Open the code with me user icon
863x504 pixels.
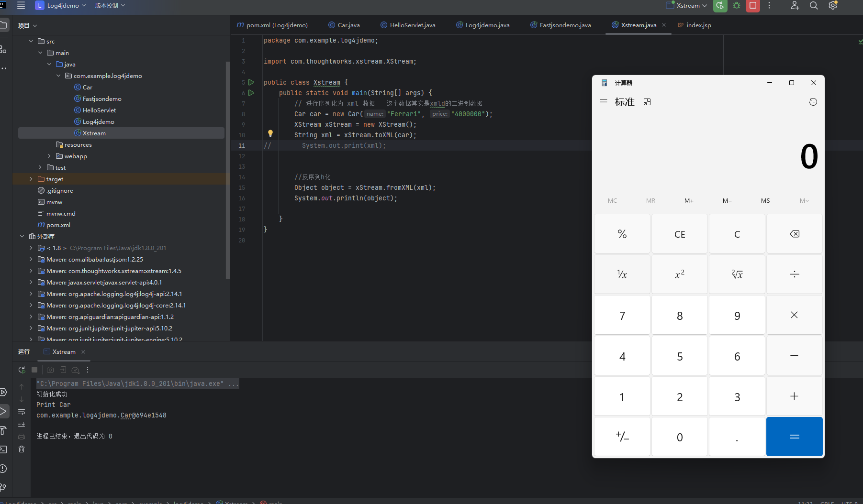[x=795, y=6]
